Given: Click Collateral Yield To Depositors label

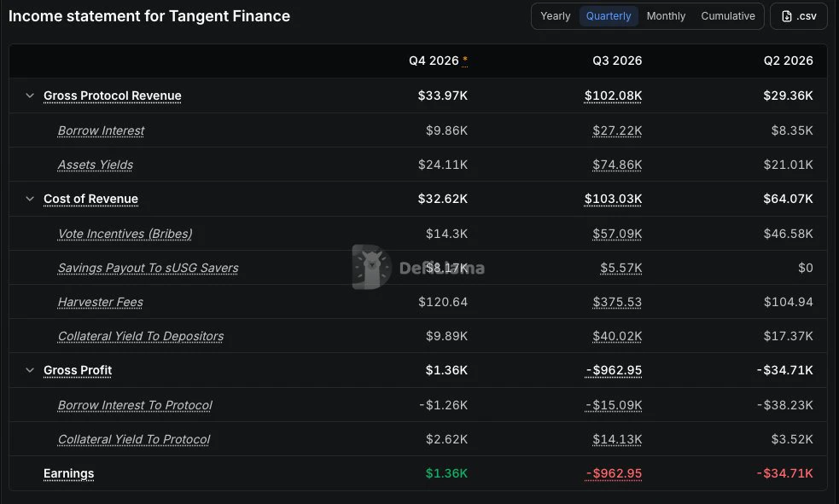Looking at the screenshot, I should tap(141, 336).
